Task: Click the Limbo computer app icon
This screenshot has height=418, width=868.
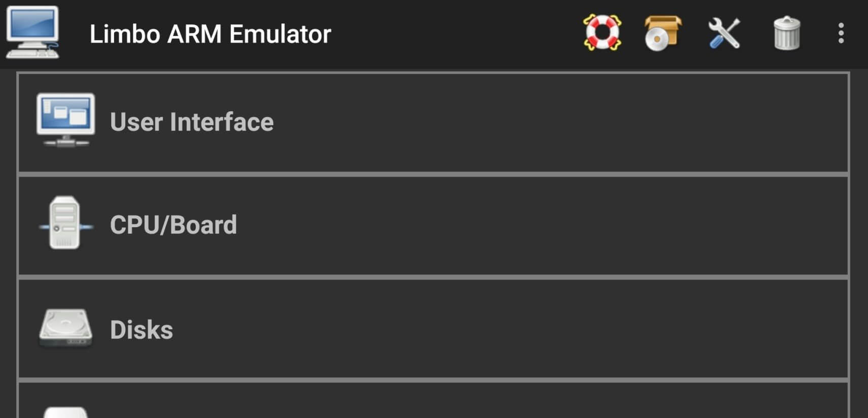Action: [32, 32]
